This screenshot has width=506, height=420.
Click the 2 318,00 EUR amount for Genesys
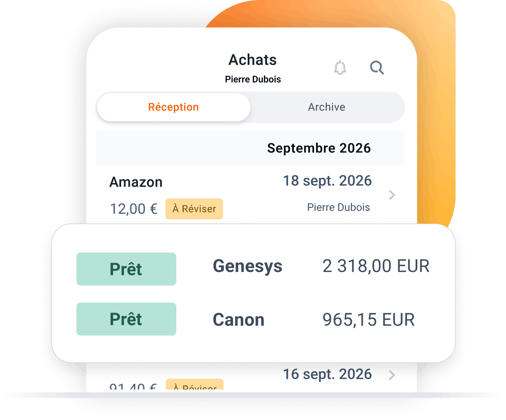(376, 266)
